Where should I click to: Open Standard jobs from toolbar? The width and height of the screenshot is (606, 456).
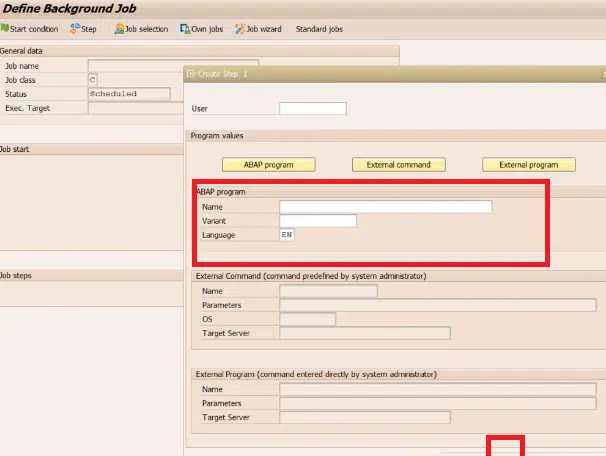(319, 29)
